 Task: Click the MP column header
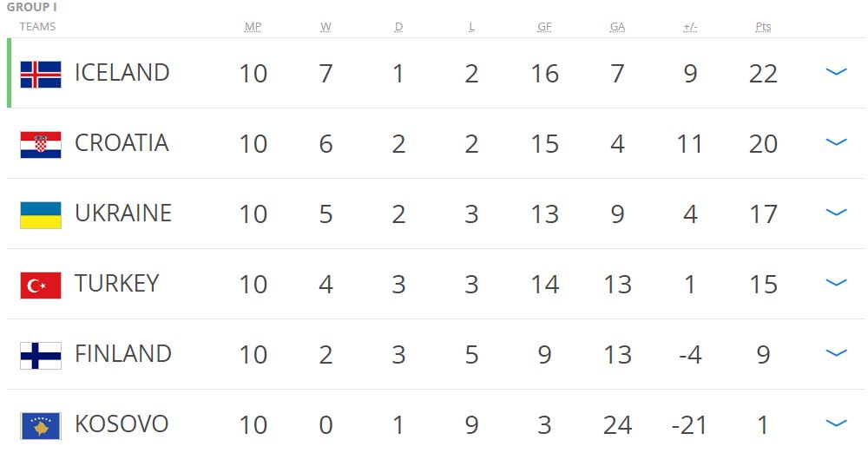click(253, 27)
